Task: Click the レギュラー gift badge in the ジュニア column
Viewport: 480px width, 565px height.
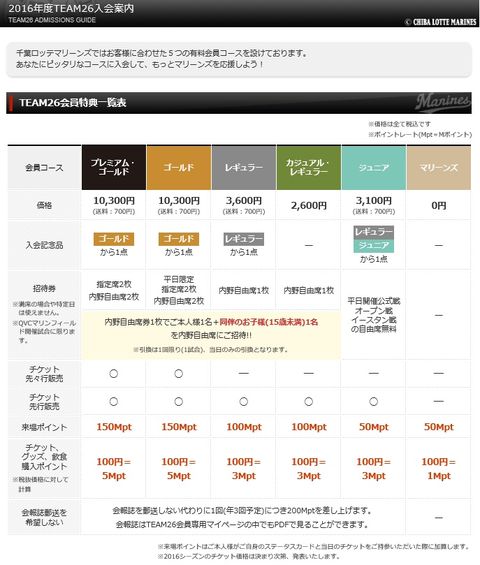Action: (x=374, y=232)
